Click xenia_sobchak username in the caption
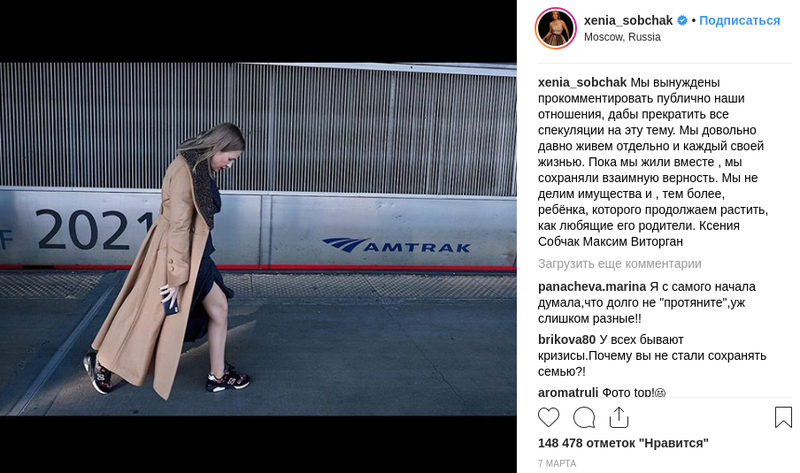The height and width of the screenshot is (473, 800). [x=582, y=82]
